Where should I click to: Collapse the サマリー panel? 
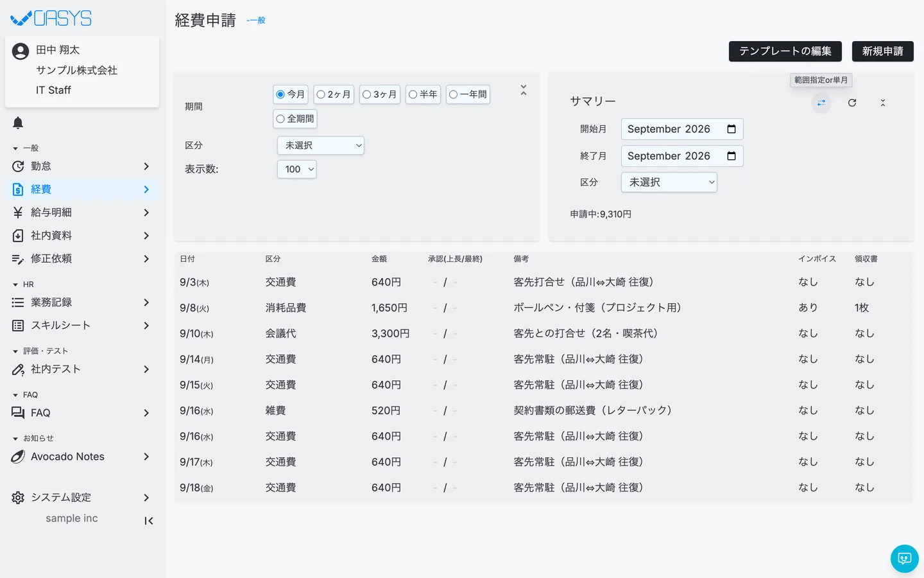point(883,103)
